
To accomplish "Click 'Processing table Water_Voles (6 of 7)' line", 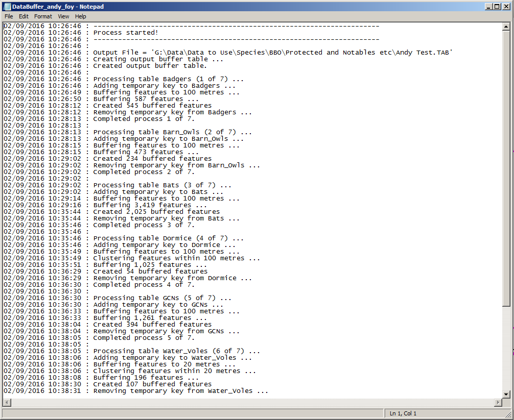I will pyautogui.click(x=177, y=351).
